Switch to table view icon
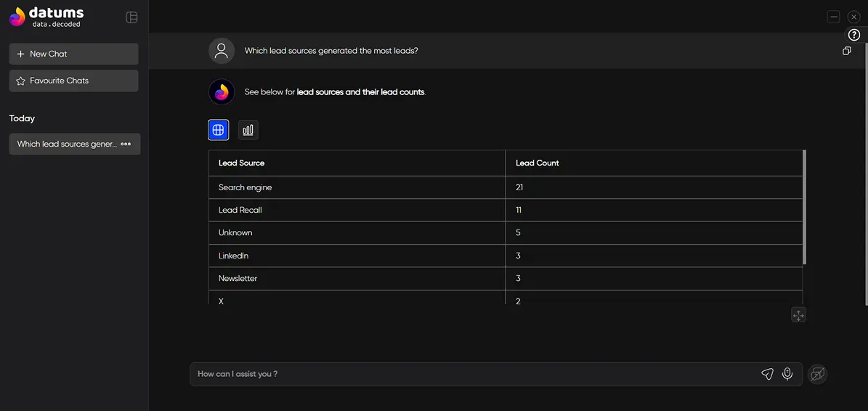This screenshot has height=411, width=868. tap(218, 130)
